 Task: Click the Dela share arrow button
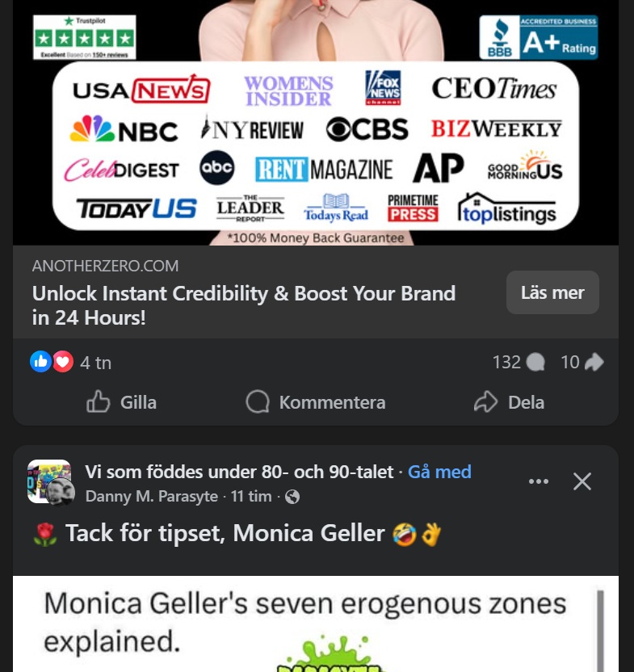click(x=509, y=402)
